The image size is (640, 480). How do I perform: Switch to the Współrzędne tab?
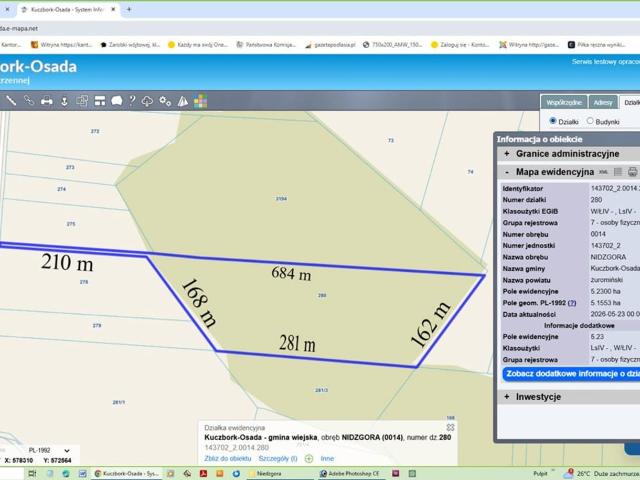click(564, 102)
